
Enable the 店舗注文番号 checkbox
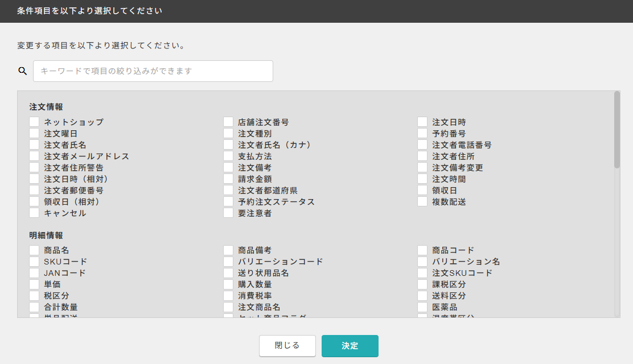pyautogui.click(x=228, y=122)
